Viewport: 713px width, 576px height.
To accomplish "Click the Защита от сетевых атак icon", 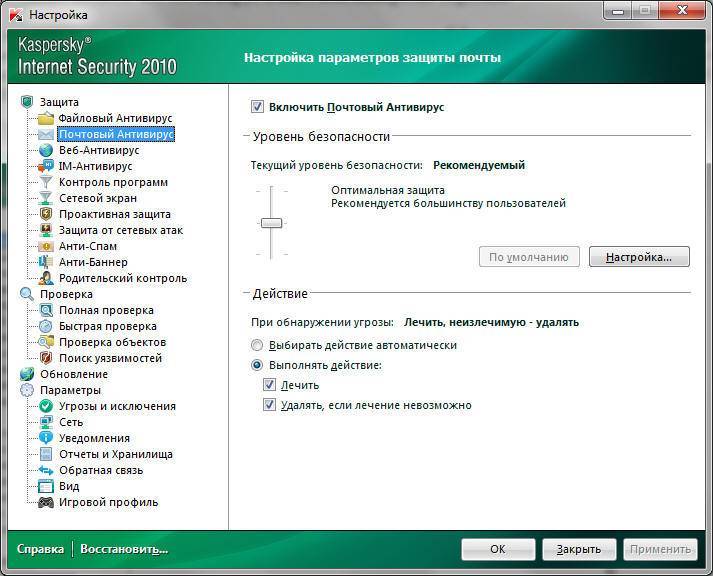I will click(x=45, y=230).
